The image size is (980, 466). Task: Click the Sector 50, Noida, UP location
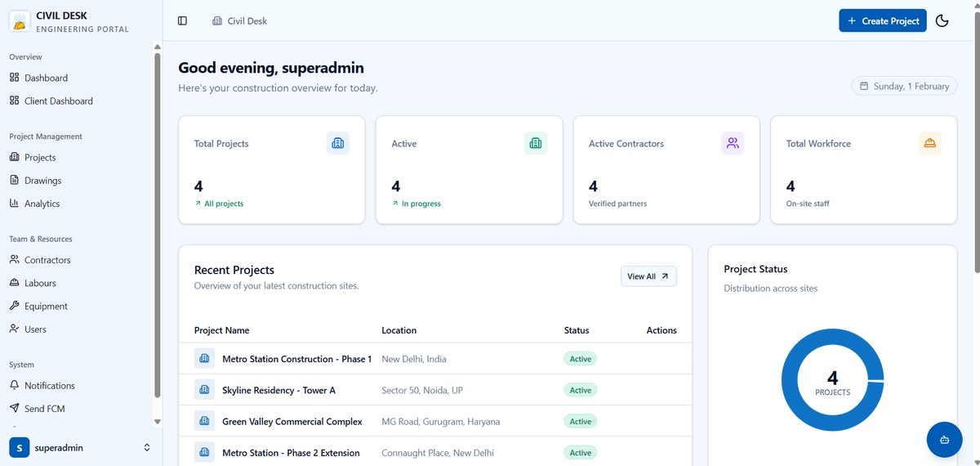click(x=422, y=390)
